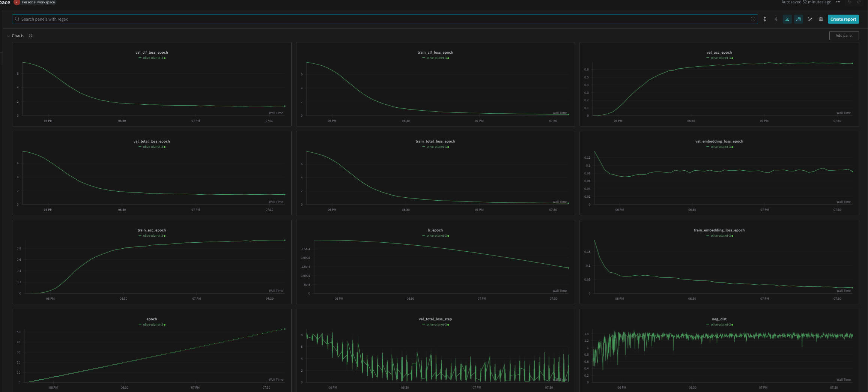The height and width of the screenshot is (392, 868).
Task: Click the redo arrow
Action: 859,2
